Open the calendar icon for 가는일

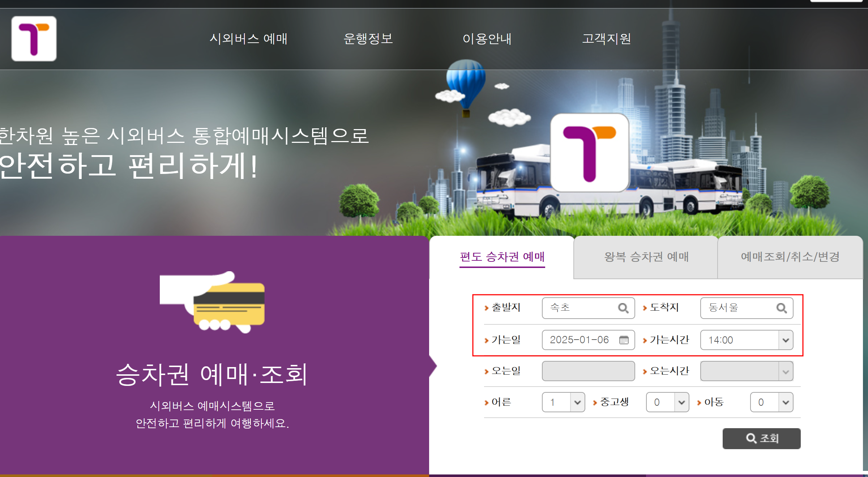click(x=624, y=340)
